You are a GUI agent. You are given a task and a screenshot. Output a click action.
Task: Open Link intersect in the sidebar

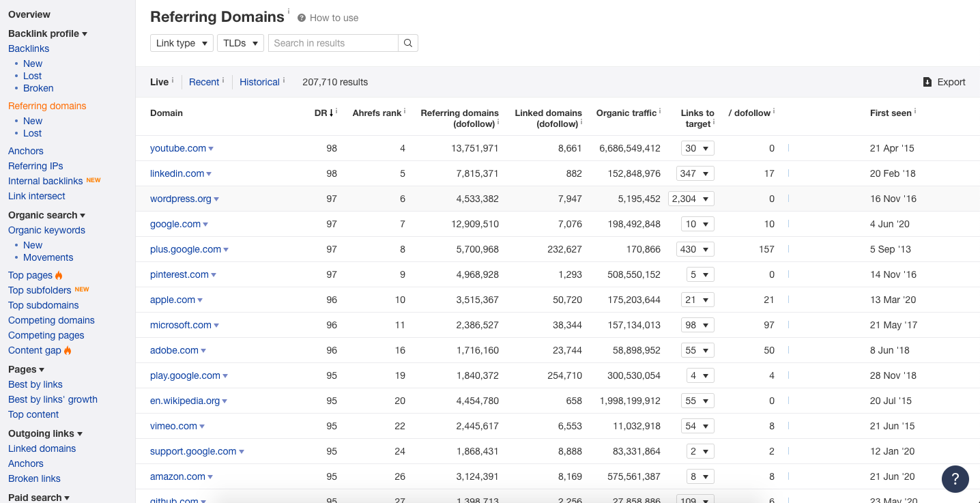tap(37, 196)
